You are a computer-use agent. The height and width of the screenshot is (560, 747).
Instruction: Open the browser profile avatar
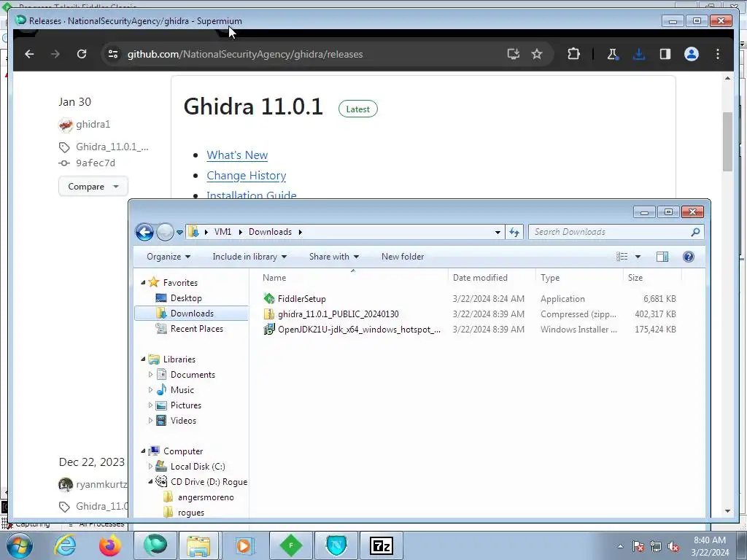(x=692, y=54)
